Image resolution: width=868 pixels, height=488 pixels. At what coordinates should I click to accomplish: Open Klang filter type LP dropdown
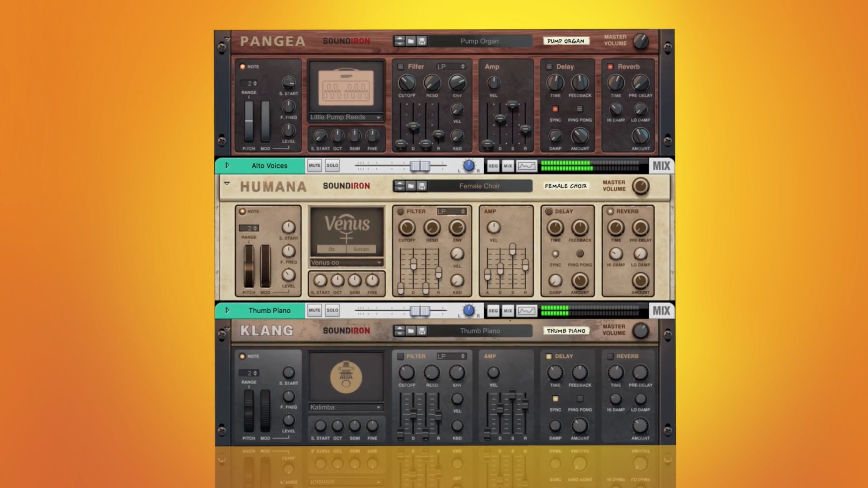pyautogui.click(x=451, y=356)
